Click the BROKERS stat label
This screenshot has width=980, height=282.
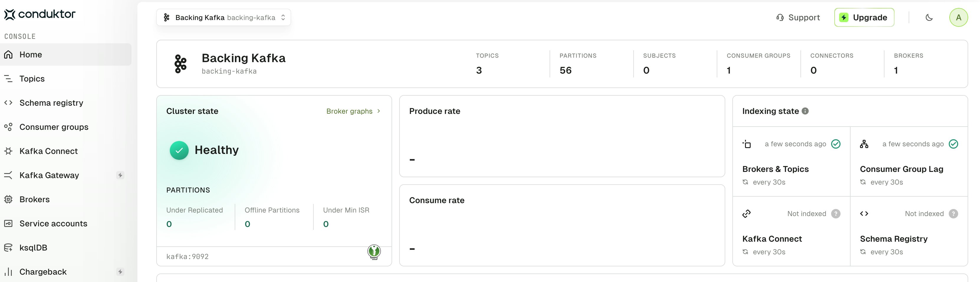click(908, 56)
